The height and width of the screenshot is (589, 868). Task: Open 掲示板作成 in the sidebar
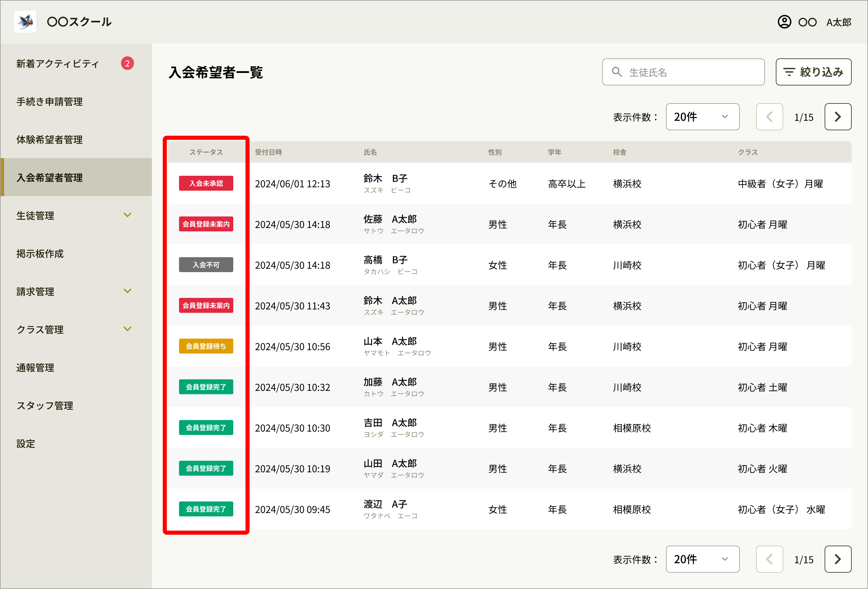(76, 254)
